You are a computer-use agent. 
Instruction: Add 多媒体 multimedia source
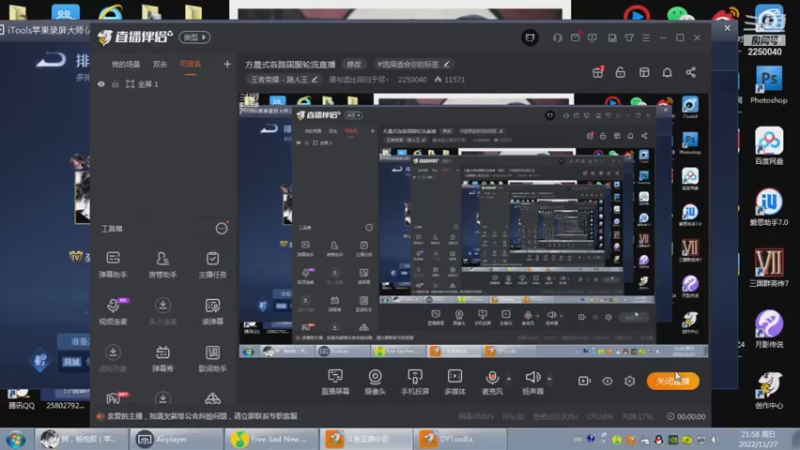click(455, 382)
